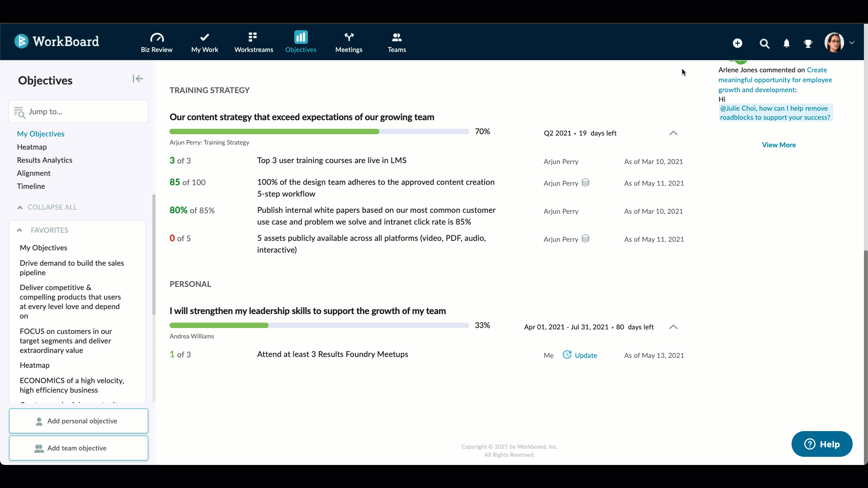The image size is (868, 488).
Task: Click 33% progress bar of leadership objective
Action: pyautogui.click(x=319, y=325)
